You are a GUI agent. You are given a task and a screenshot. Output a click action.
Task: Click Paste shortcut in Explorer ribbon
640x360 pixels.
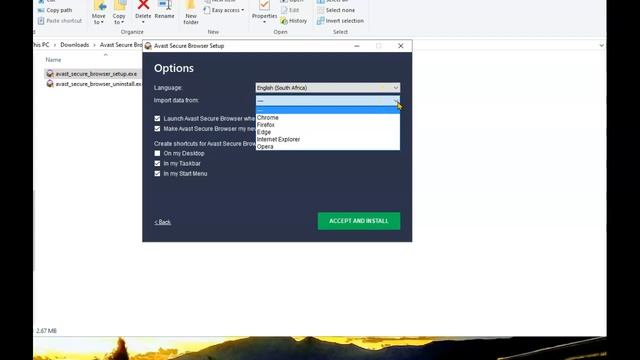(x=60, y=21)
